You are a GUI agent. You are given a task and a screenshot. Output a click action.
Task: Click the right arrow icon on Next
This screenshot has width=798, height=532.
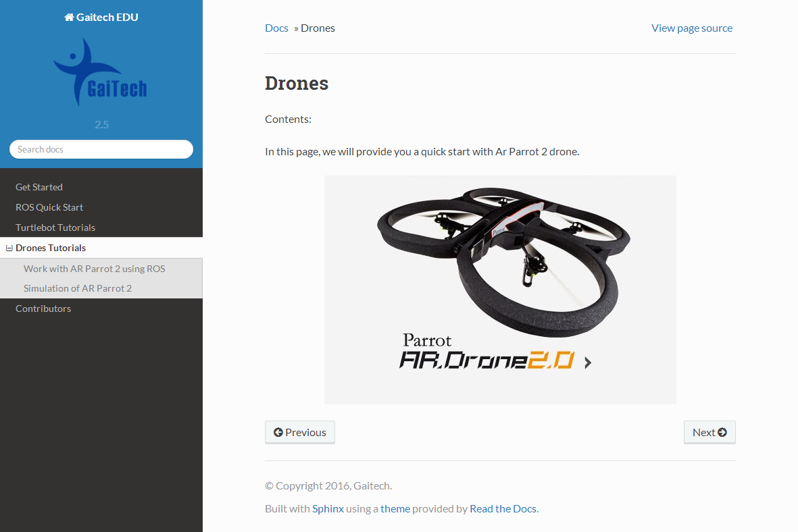(x=722, y=432)
